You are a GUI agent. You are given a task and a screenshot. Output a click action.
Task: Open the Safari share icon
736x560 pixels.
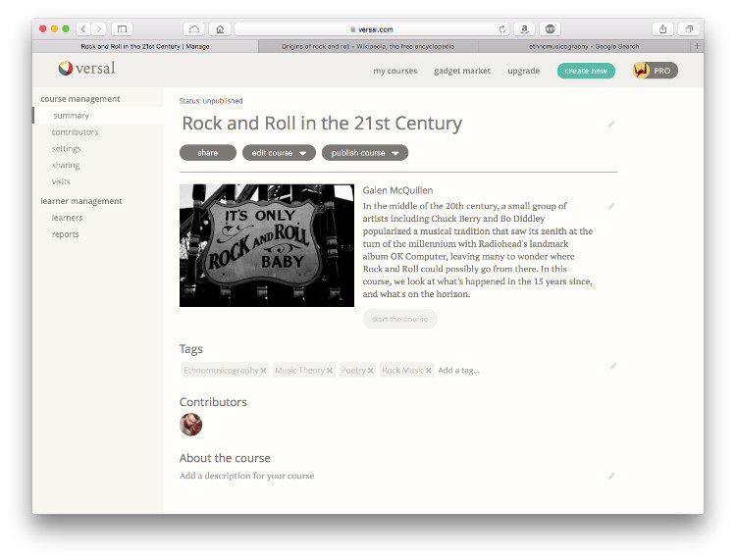click(662, 29)
